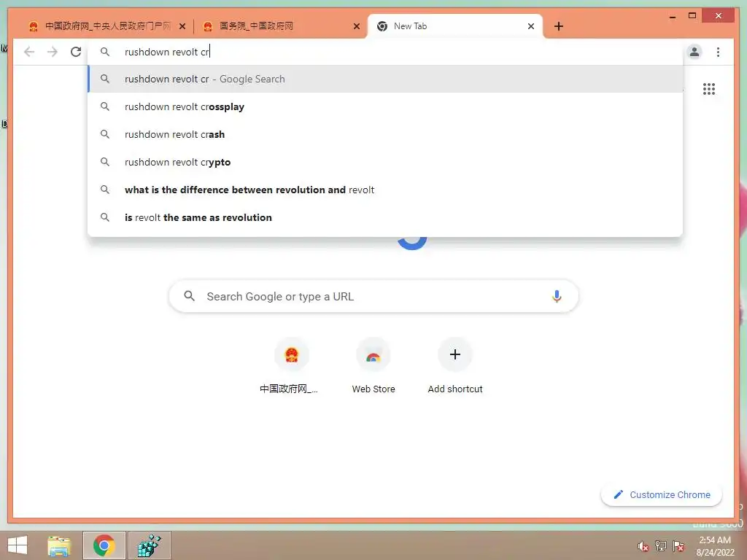This screenshot has height=560, width=747.
Task: Minimize the Chrome window
Action: 673,16
